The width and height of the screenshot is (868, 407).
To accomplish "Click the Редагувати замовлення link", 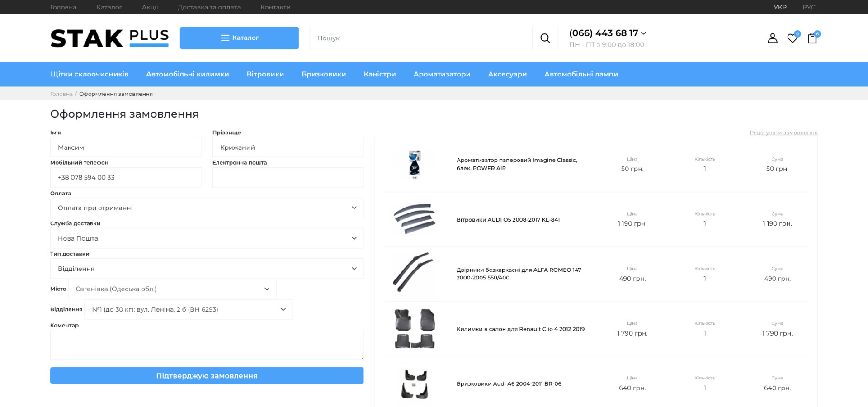I will [783, 133].
